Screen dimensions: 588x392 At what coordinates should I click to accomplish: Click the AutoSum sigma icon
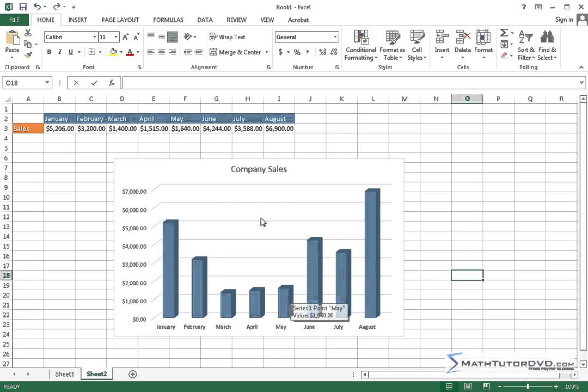pyautogui.click(x=504, y=33)
